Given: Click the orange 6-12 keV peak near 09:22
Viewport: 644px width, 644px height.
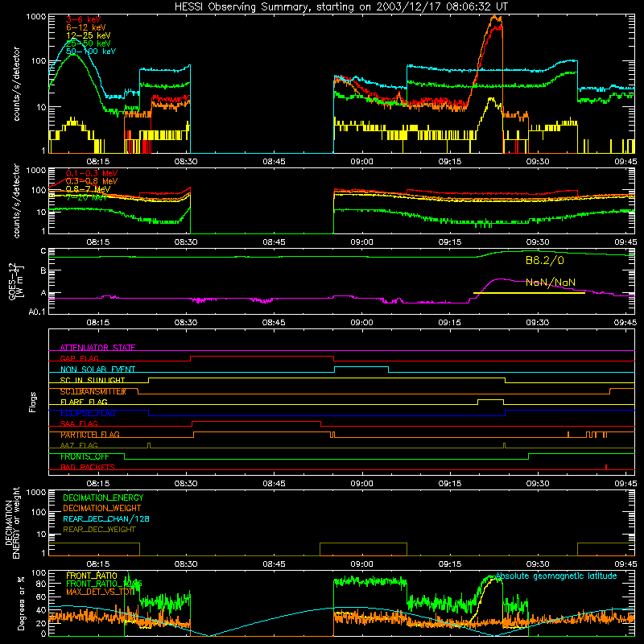Looking at the screenshot, I should pyautogui.click(x=495, y=19).
